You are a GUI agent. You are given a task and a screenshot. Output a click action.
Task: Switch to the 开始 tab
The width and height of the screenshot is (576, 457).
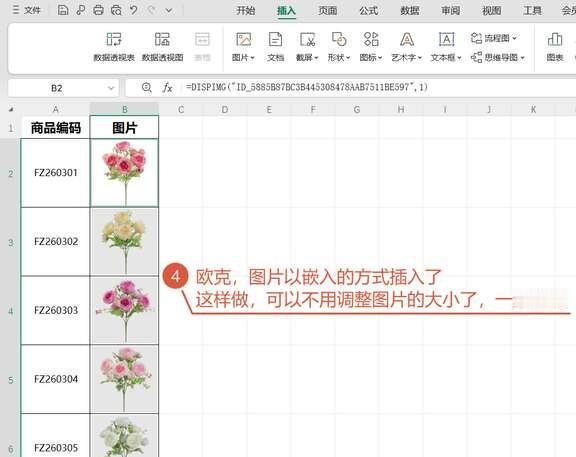(246, 11)
